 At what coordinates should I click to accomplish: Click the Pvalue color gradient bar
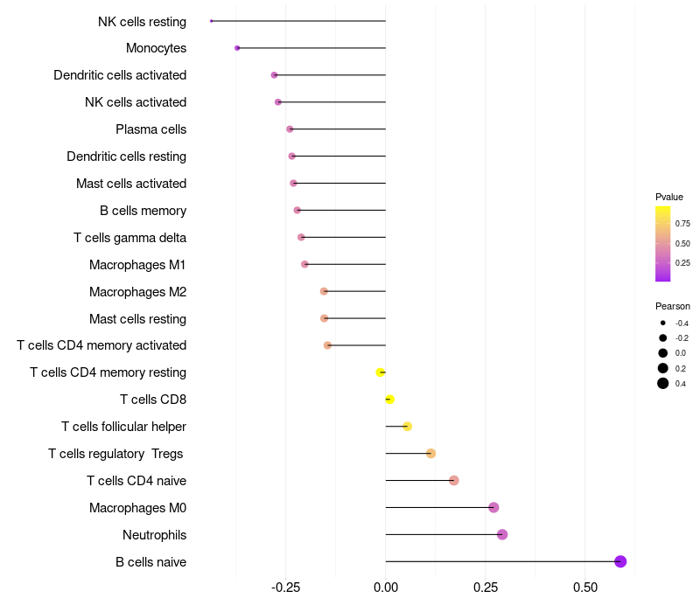point(662,244)
